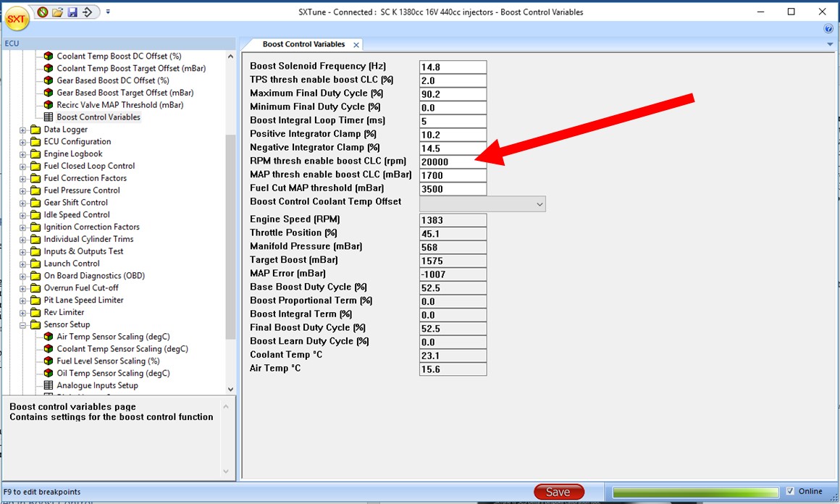Click the floppy disk save icon
840x504 pixels.
[72, 12]
